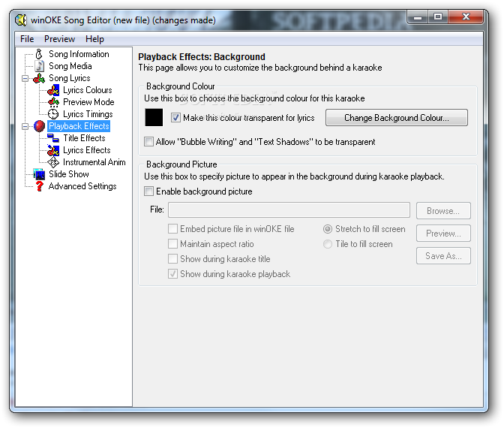Select Tile to fill screen option

[x=328, y=244]
